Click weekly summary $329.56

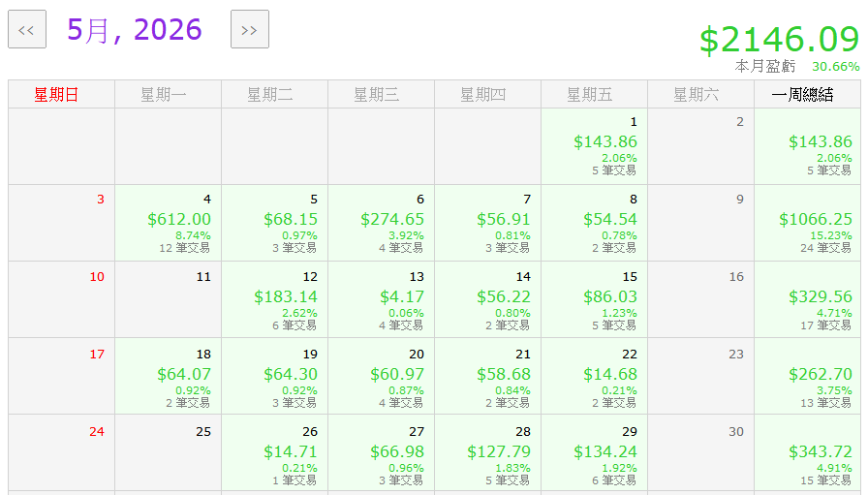[x=821, y=296]
